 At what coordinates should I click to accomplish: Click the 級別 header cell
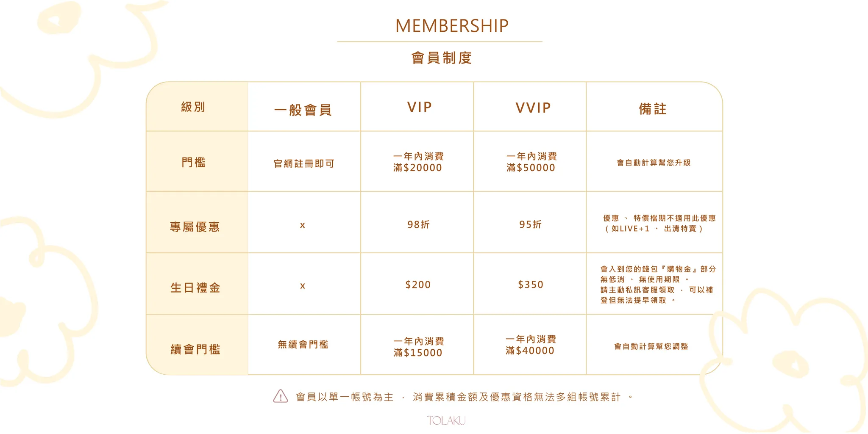pos(193,107)
